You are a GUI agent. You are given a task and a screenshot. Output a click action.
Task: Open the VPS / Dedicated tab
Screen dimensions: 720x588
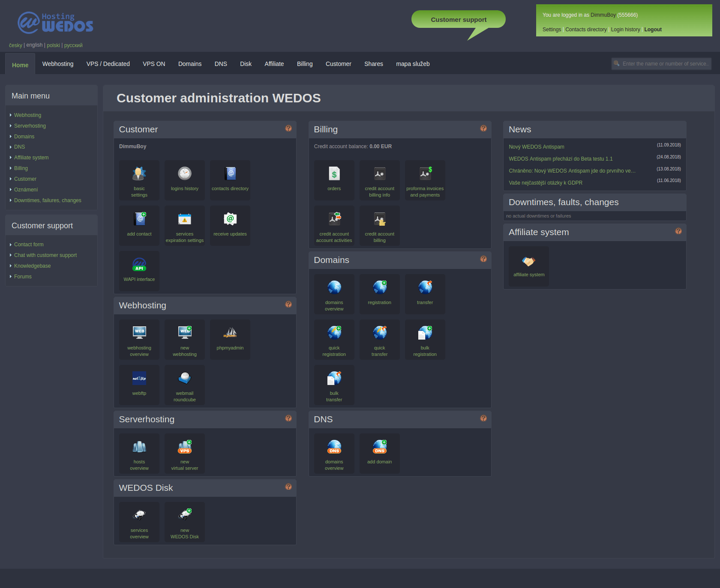tap(108, 64)
